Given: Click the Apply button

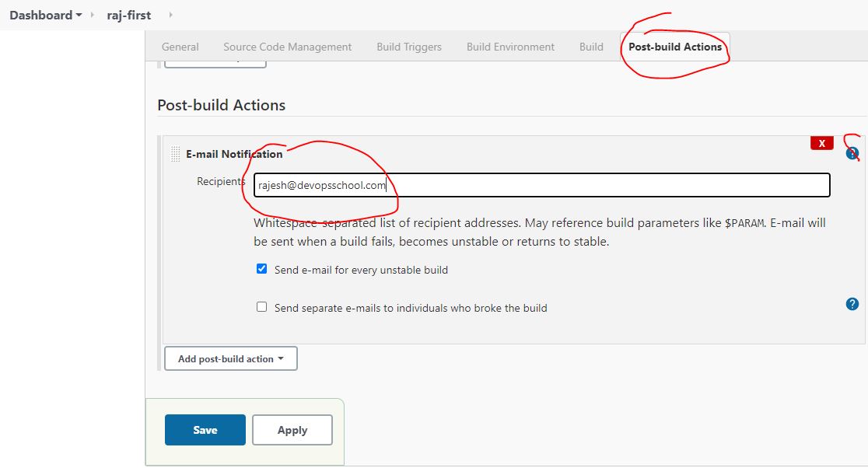Looking at the screenshot, I should pyautogui.click(x=292, y=430).
